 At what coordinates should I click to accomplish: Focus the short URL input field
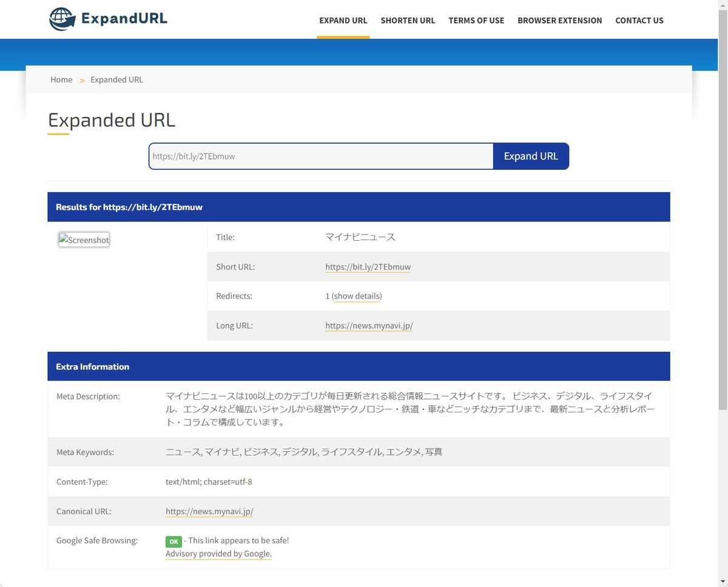[321, 156]
